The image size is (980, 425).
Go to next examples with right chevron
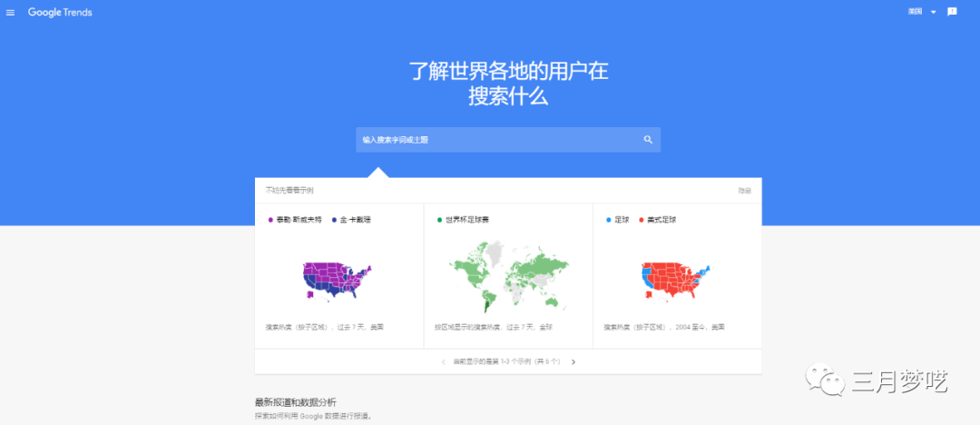tap(573, 361)
